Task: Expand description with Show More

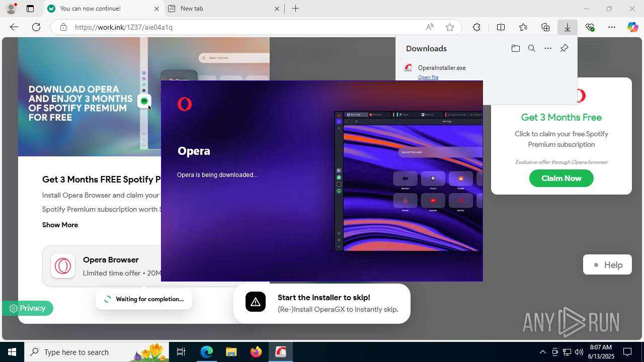Action: (x=60, y=225)
